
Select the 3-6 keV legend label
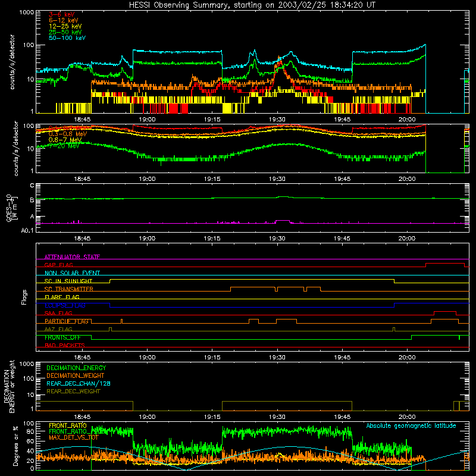[61, 14]
